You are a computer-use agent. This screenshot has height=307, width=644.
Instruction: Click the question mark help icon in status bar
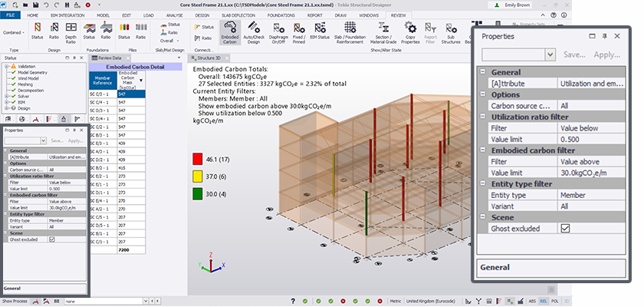pos(293,302)
